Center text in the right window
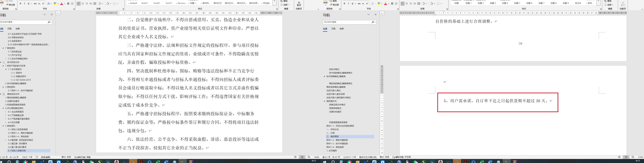Viewport: 644px width, 163px height. [406, 4]
